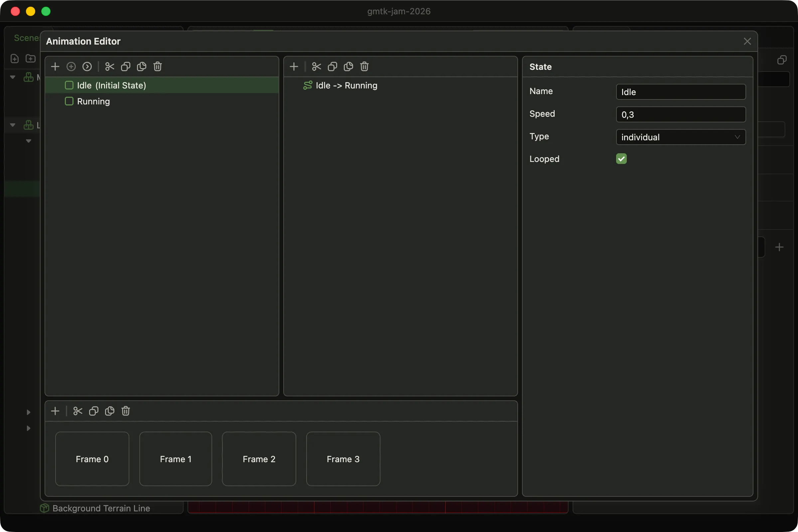Click the new folder icon in Scene panel
The height and width of the screenshot is (532, 798).
pos(31,59)
